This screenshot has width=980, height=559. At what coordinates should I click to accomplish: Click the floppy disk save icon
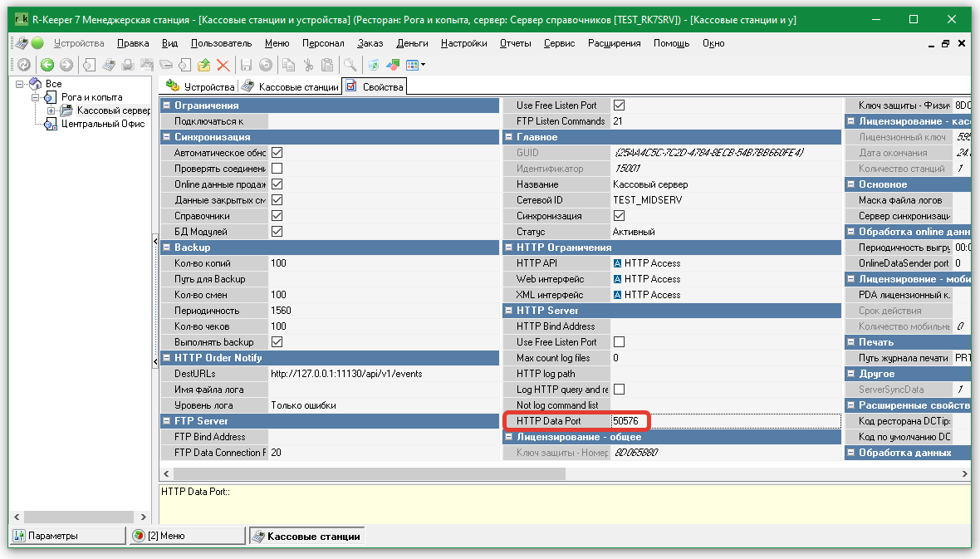click(246, 65)
